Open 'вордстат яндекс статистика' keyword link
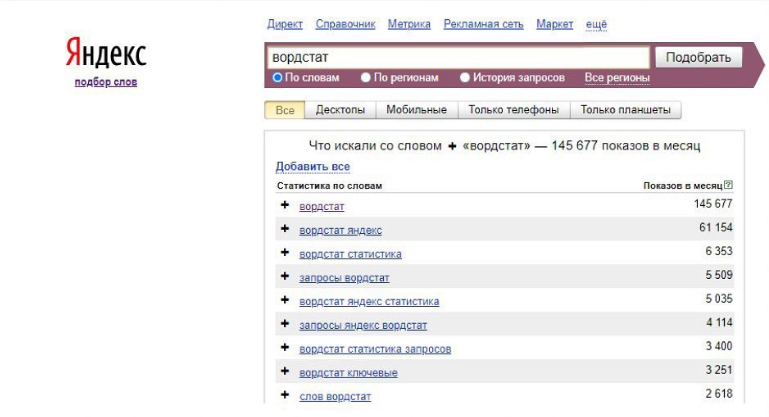 (369, 301)
